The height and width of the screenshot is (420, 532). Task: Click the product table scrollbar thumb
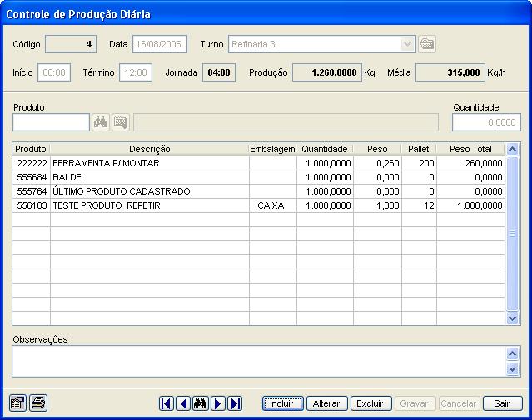[x=512, y=234]
